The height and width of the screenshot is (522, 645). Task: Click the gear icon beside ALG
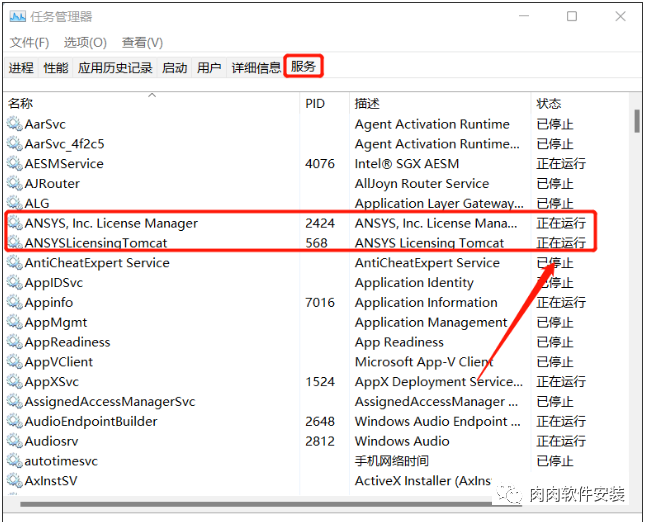click(14, 203)
